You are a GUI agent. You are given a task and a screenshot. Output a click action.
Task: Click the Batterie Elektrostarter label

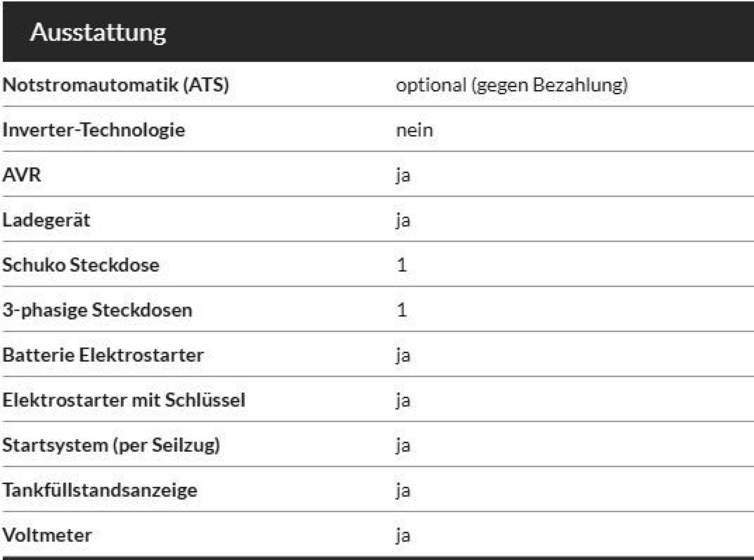click(x=103, y=355)
